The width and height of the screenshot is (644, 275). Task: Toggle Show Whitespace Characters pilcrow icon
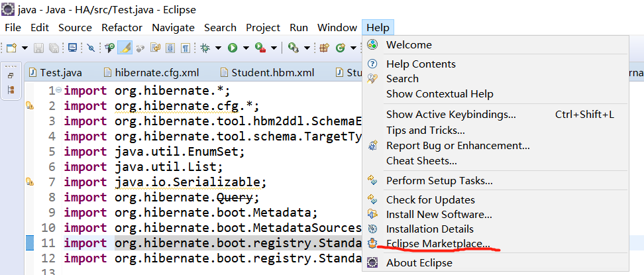coord(186,48)
